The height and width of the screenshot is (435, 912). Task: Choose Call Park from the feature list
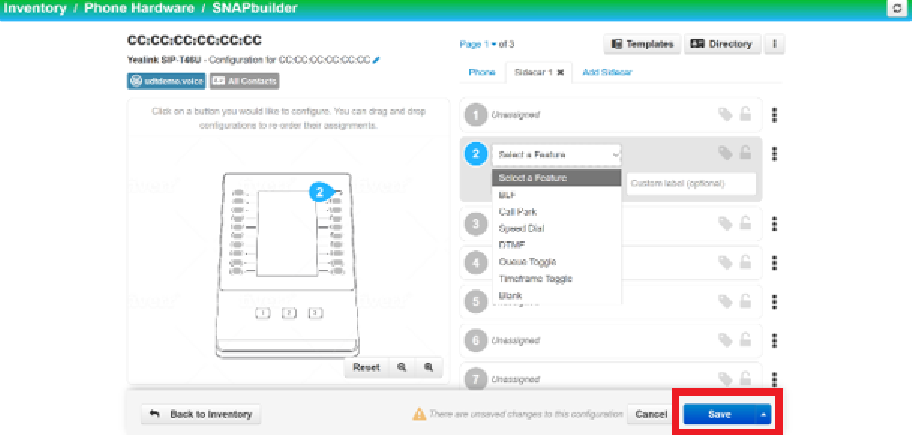(x=557, y=212)
